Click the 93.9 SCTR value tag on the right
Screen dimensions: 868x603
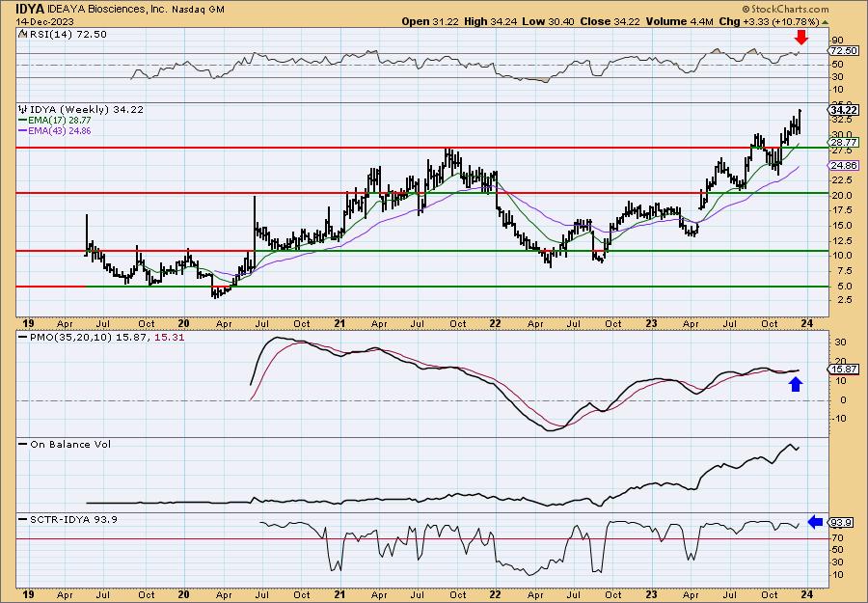(841, 523)
